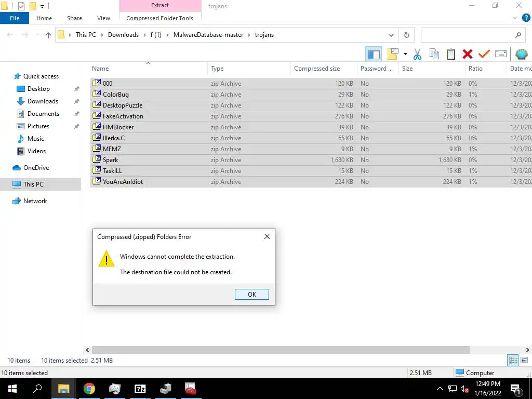Image resolution: width=532 pixels, height=399 pixels.
Task: Click the search magnifier icon
Action: click(518, 35)
